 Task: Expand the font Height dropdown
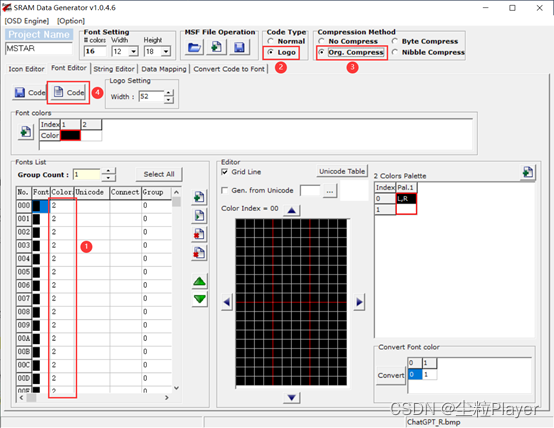(x=166, y=52)
